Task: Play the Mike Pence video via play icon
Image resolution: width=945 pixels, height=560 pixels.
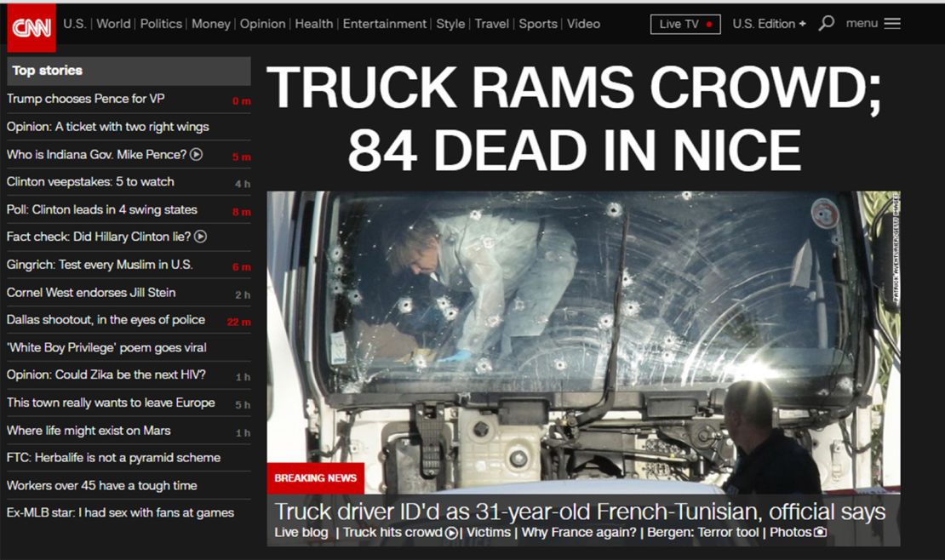Action: [x=198, y=155]
